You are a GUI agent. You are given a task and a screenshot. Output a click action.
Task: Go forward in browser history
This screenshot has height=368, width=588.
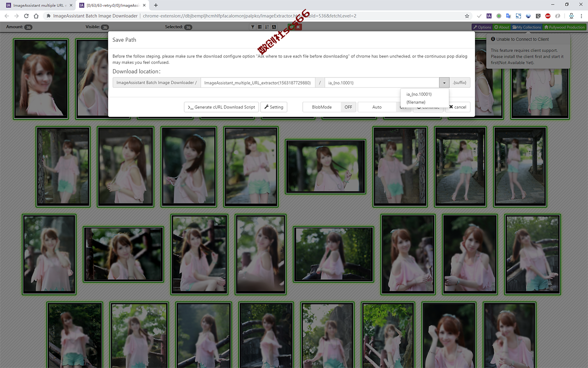click(17, 16)
